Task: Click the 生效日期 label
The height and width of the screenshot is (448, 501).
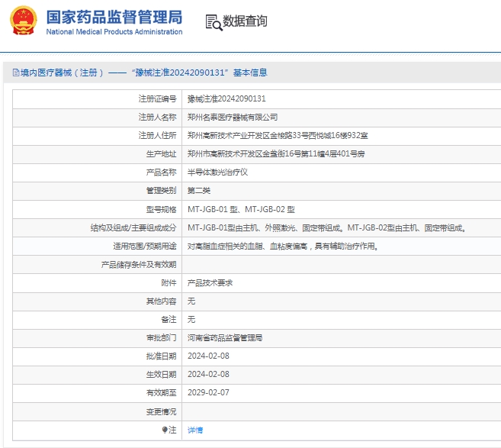Action: click(161, 375)
